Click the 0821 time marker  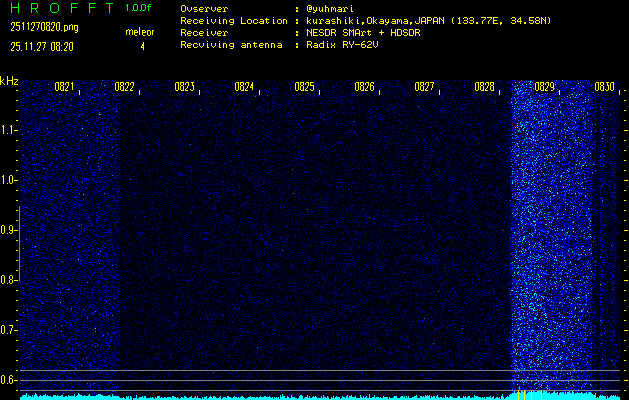tap(64, 87)
